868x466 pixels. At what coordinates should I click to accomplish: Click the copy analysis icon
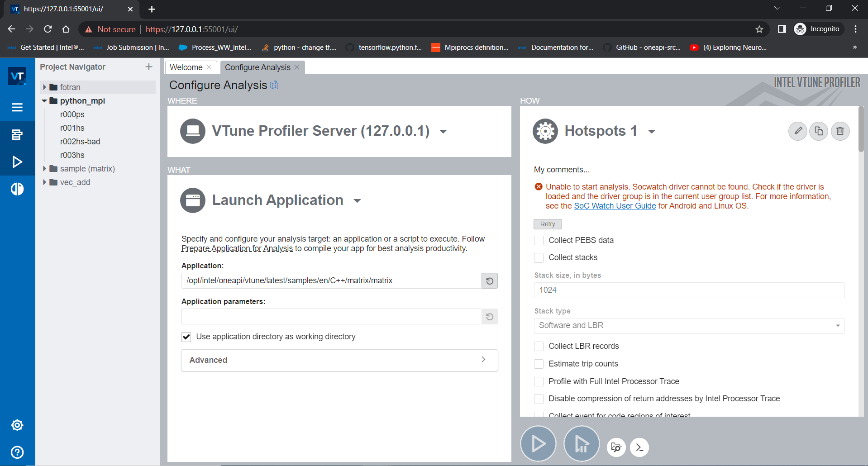[x=819, y=131]
